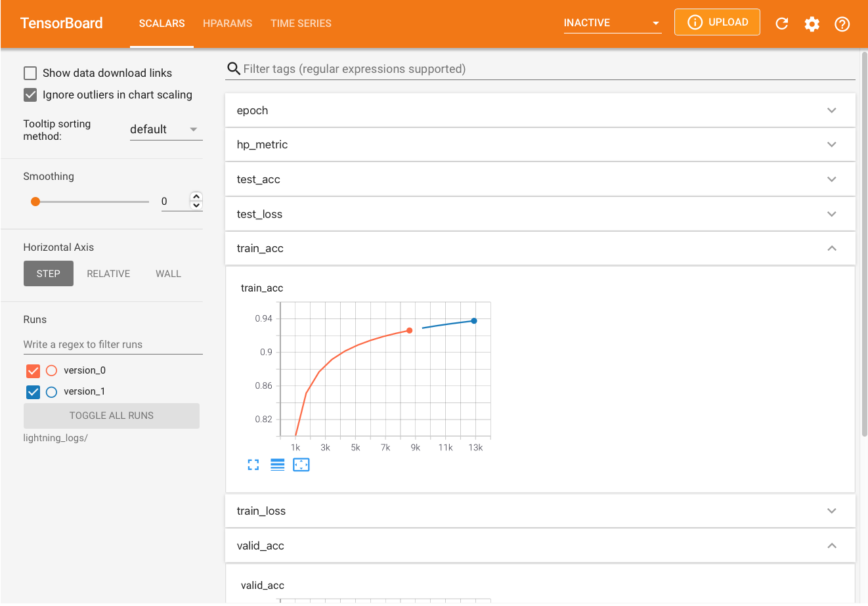Viewport: 868px width, 606px height.
Task: Click the reload data refresh icon
Action: (x=781, y=24)
